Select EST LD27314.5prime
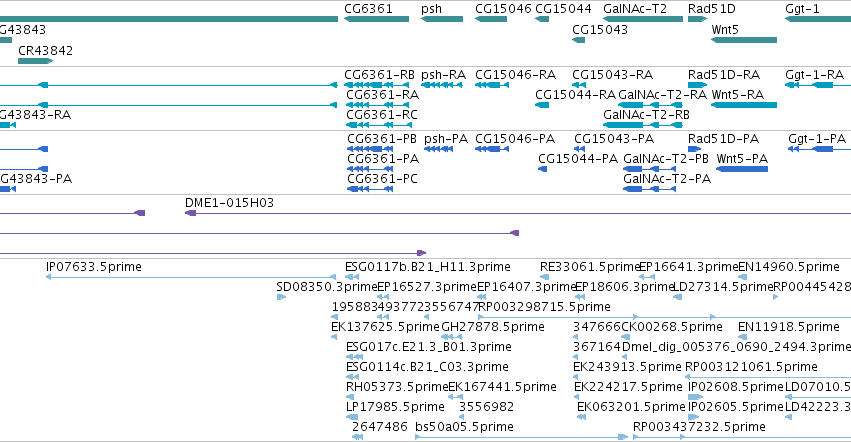The height and width of the screenshot is (442, 851). (x=677, y=297)
